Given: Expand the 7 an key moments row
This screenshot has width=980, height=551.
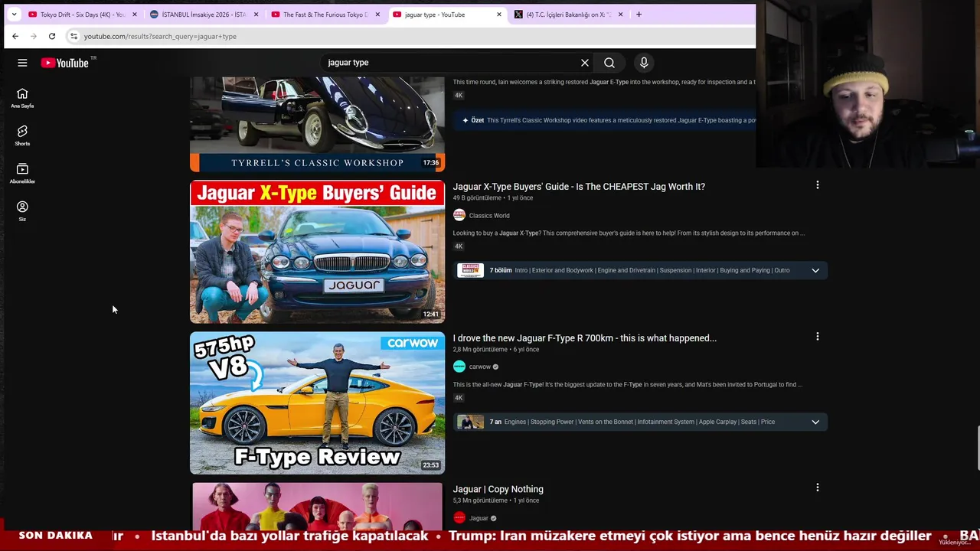Looking at the screenshot, I should click(x=640, y=422).
